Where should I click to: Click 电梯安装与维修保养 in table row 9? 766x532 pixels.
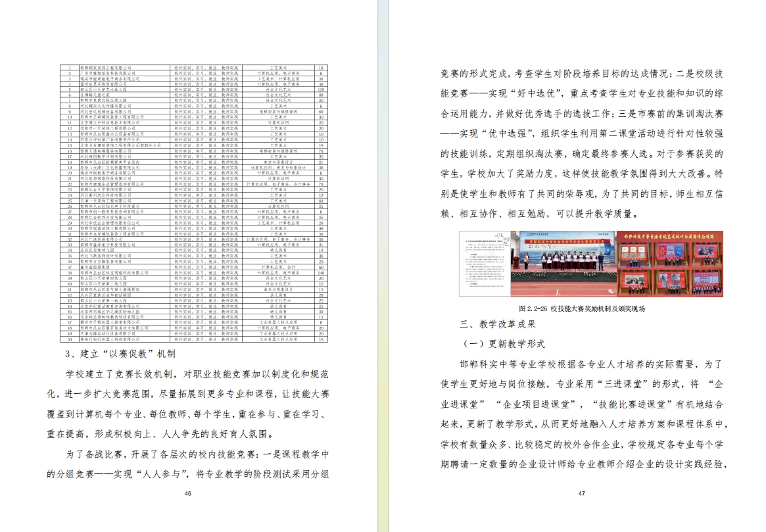point(279,112)
